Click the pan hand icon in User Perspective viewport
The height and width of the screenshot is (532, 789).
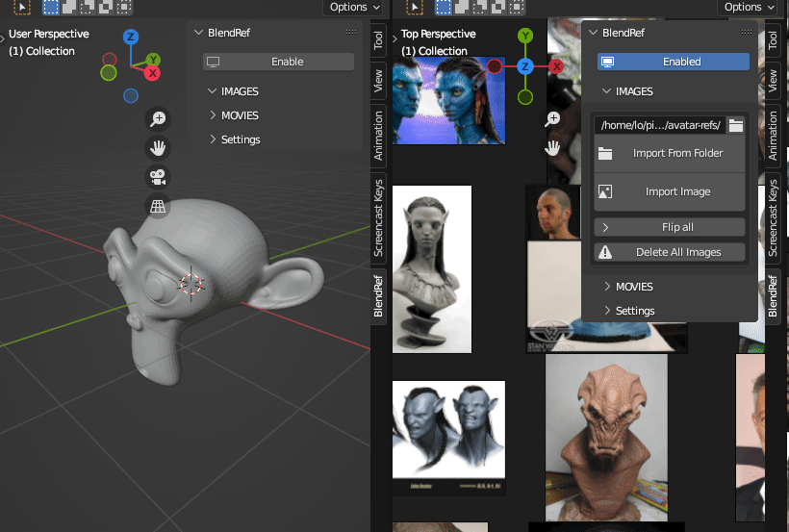[158, 148]
